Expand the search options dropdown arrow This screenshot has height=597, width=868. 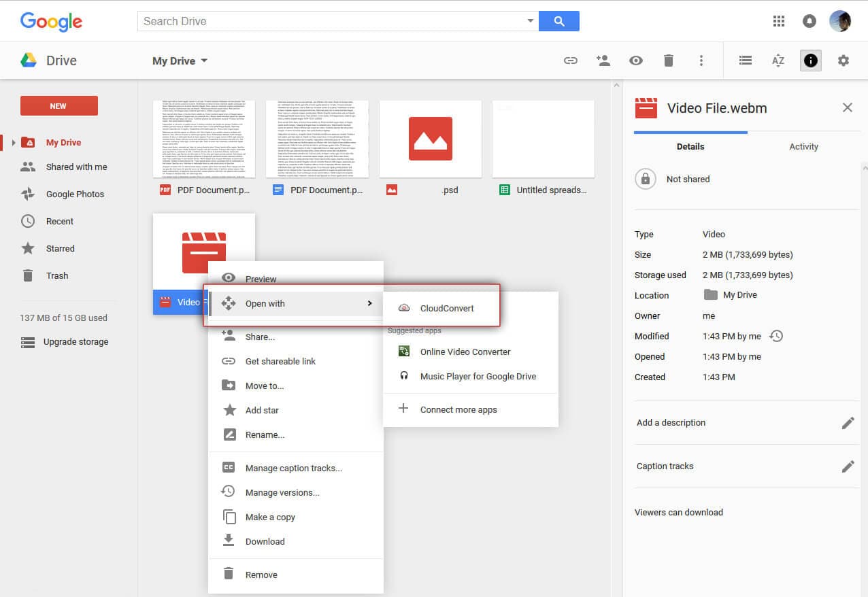pyautogui.click(x=531, y=21)
